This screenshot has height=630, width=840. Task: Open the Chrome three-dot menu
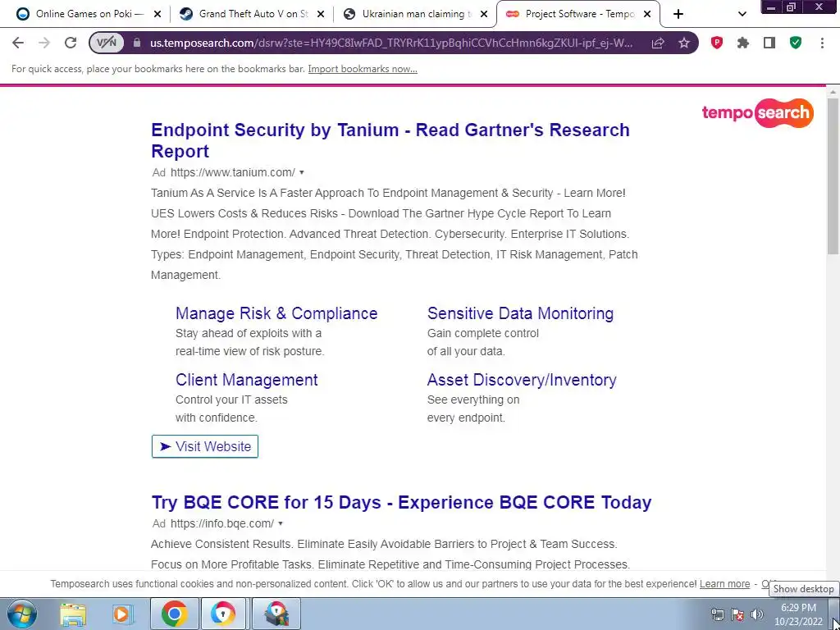coord(822,43)
